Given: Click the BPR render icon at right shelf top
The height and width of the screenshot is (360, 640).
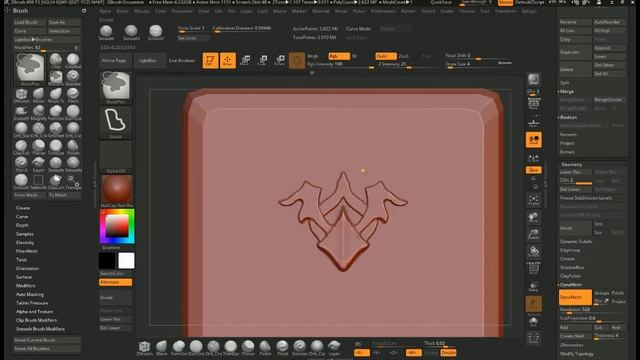Looking at the screenshot, I should (x=533, y=79).
